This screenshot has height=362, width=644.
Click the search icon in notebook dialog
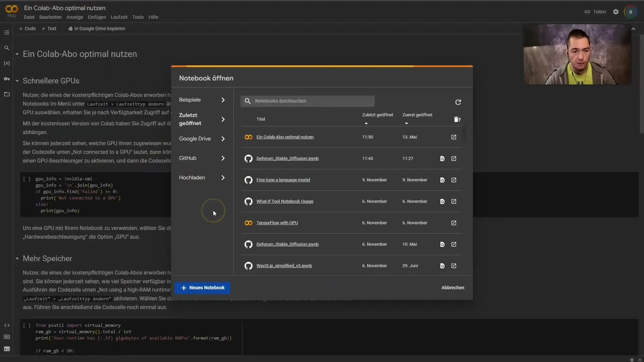coord(248,101)
